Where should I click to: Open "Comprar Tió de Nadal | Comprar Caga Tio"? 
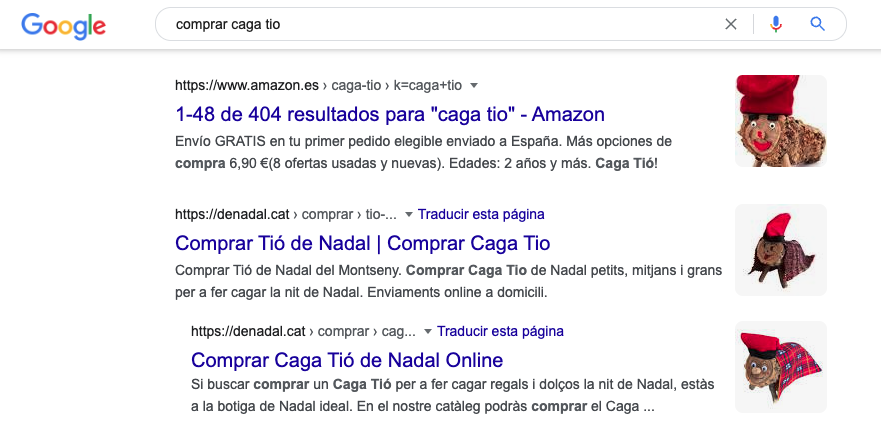362,243
